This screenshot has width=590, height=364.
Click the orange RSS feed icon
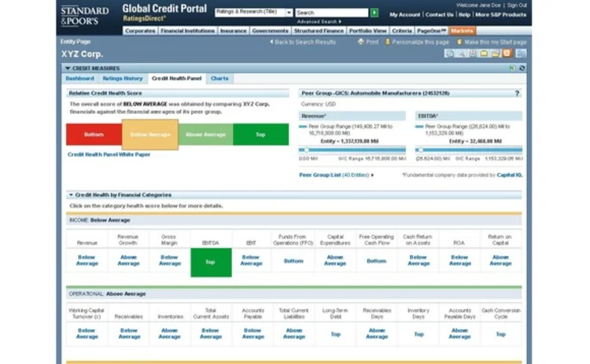(x=507, y=53)
